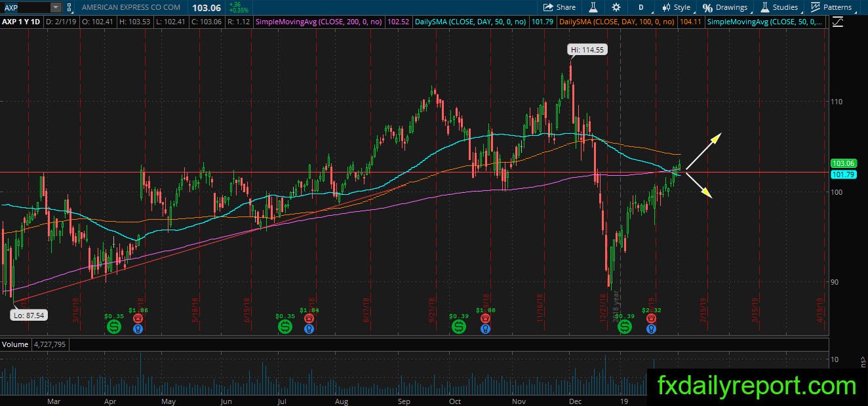The image size is (868, 406).
Task: Click the blue lightbulb icon below $1.86 earnings
Action: 138,329
